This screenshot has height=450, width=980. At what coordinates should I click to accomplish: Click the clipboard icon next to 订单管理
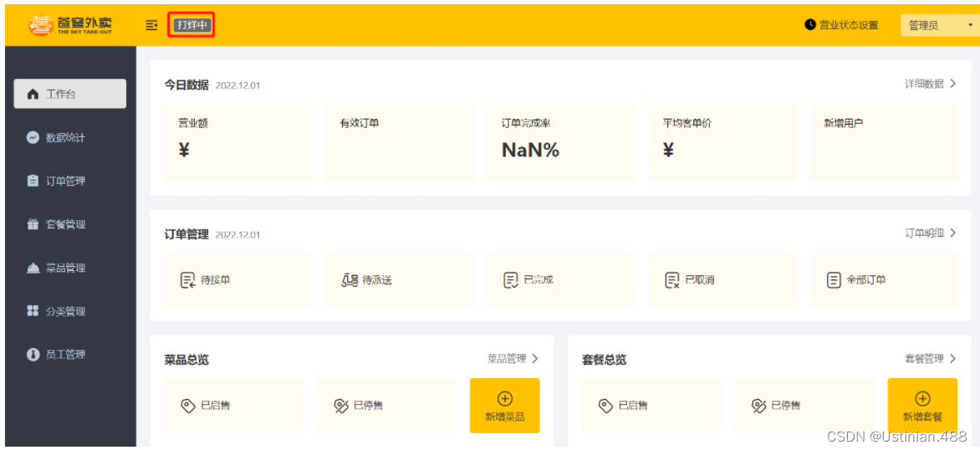coord(33,181)
